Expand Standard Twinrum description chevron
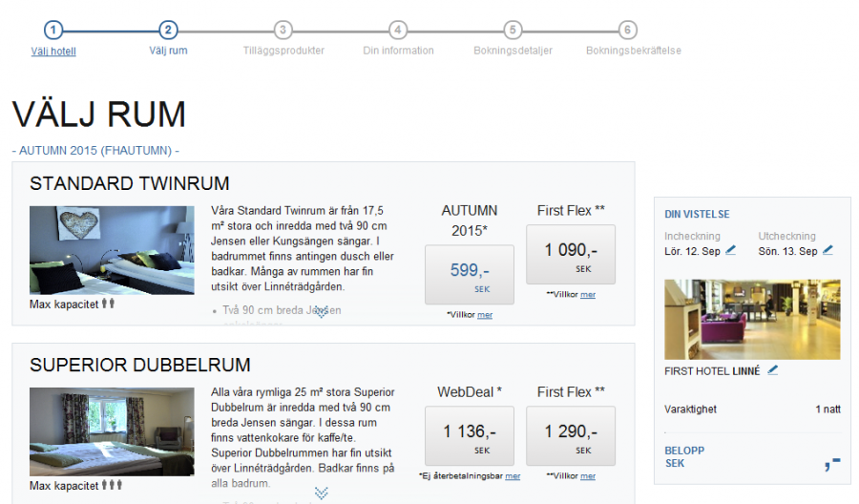 coord(322,312)
